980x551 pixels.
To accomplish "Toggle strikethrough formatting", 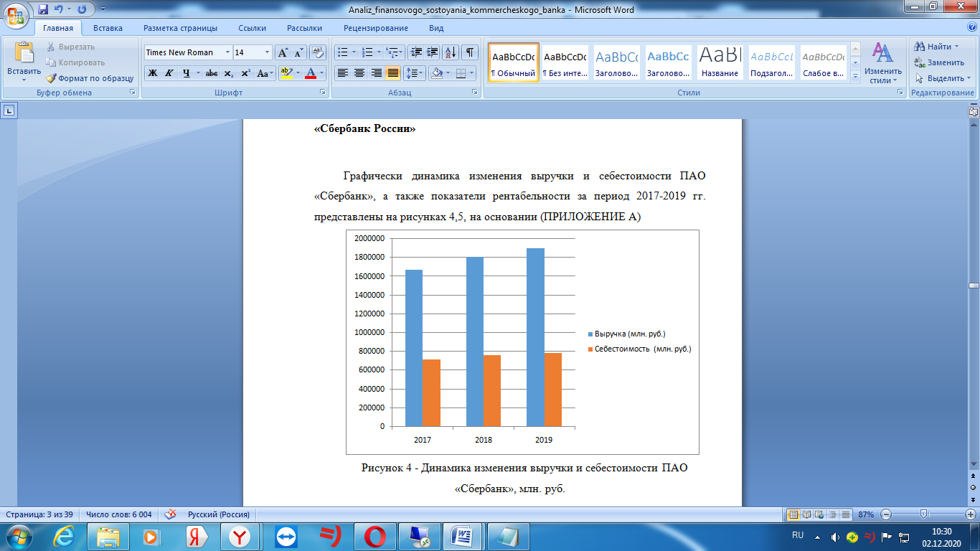I will (212, 73).
